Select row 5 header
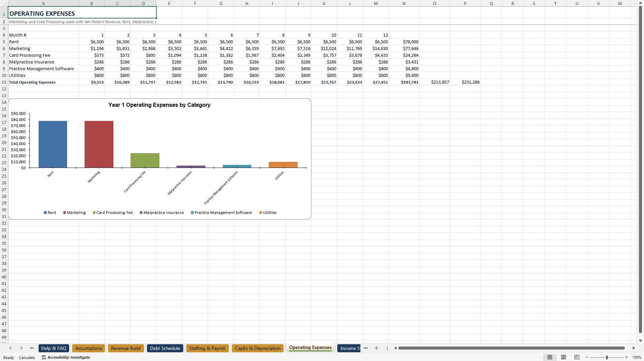This screenshot has width=644, height=361. 4,42
